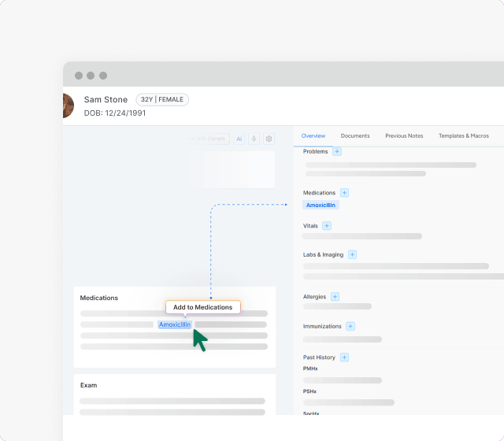Go to the Previous Notes tab
504x441 pixels.
click(x=404, y=136)
